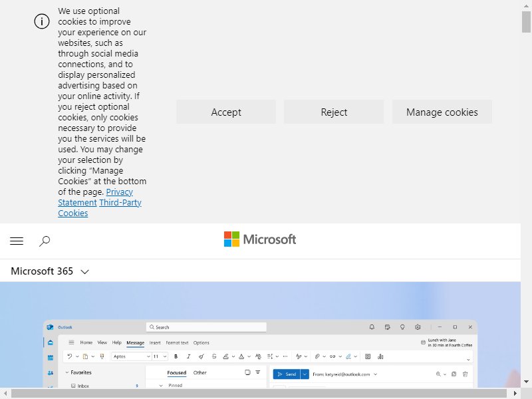Select the Home tab in Outlook preview
The height and width of the screenshot is (399, 532).
pos(86,342)
